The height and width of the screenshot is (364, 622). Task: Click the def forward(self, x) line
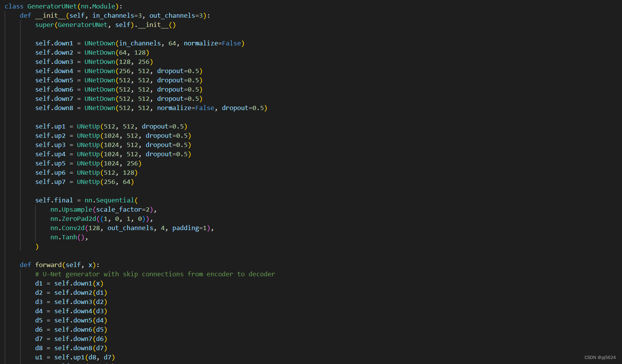60,265
